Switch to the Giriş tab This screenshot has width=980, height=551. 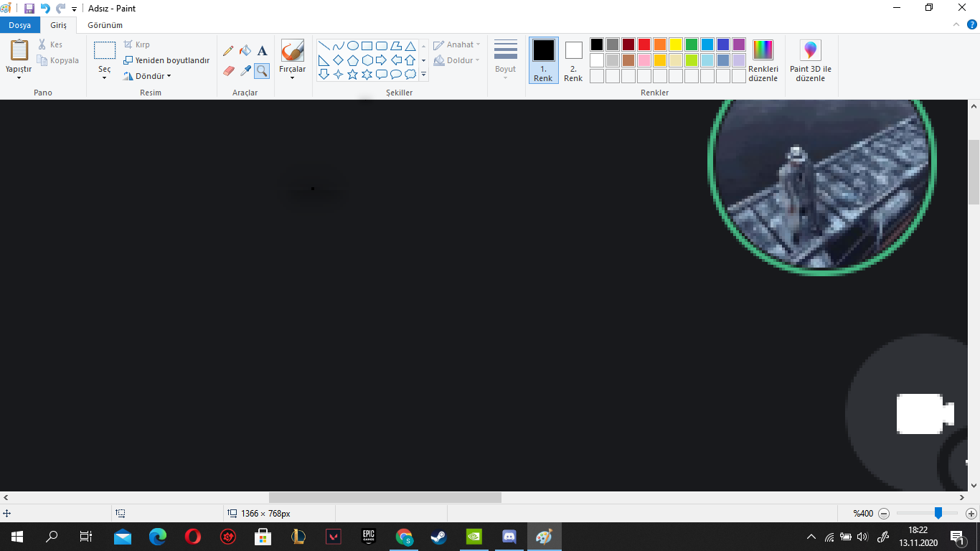58,25
